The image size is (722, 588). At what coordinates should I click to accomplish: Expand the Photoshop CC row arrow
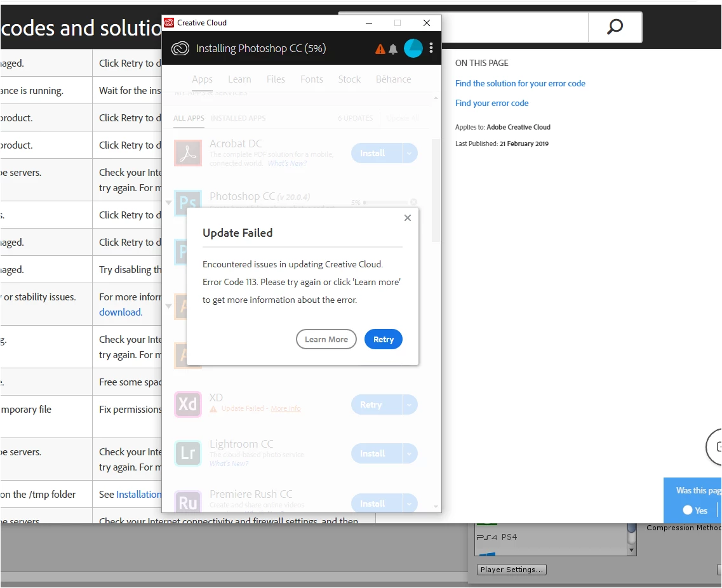coord(168,203)
